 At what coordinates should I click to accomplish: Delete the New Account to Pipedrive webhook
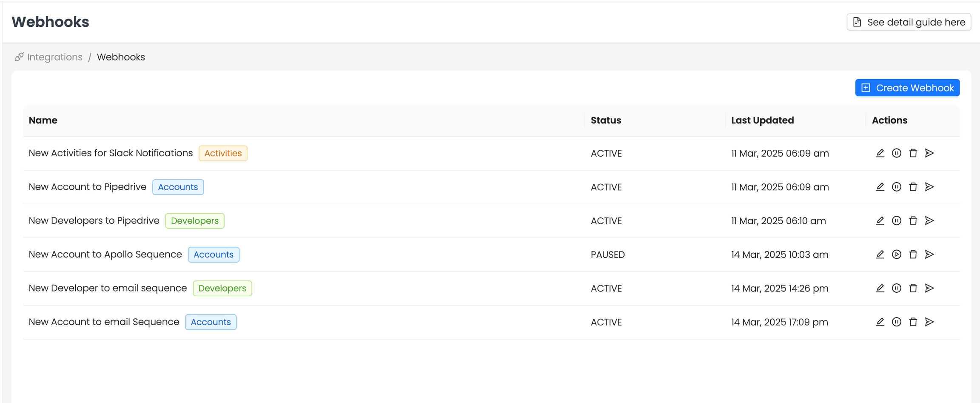[913, 187]
